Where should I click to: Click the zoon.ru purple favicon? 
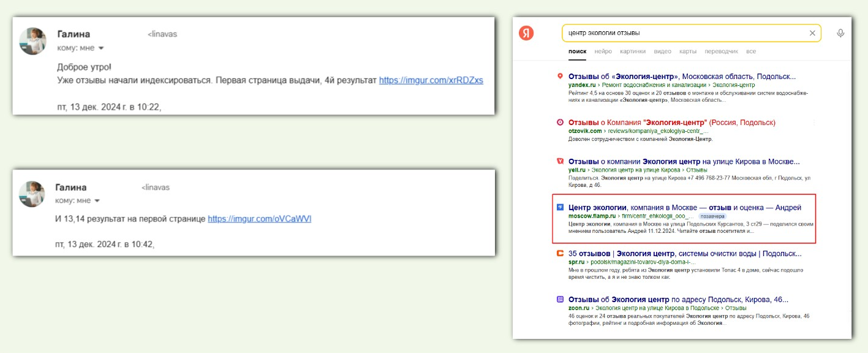click(559, 300)
